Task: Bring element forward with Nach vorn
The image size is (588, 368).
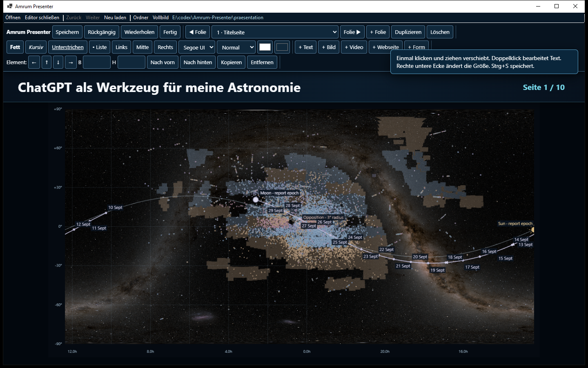Action: click(x=163, y=63)
